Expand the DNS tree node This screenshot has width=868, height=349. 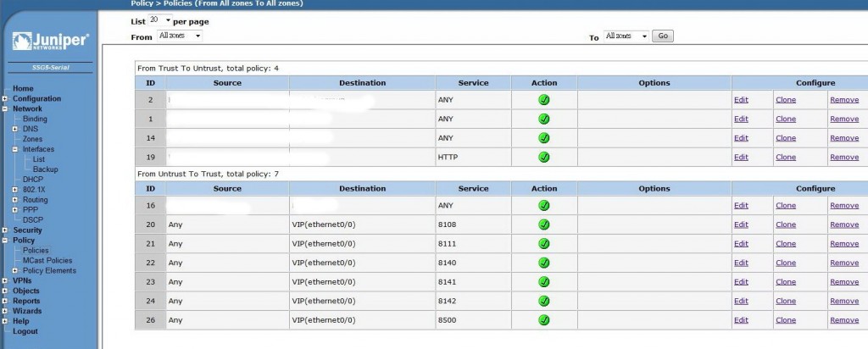(x=15, y=129)
